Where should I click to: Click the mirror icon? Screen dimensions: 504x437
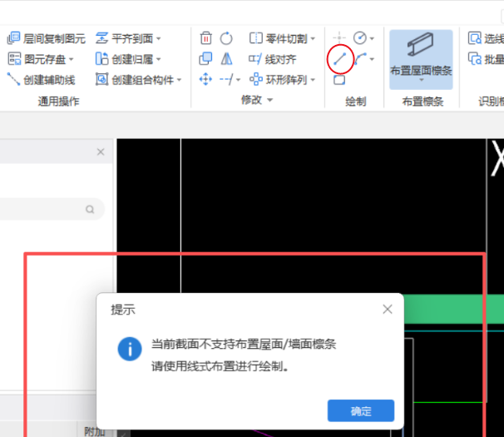coord(226,59)
